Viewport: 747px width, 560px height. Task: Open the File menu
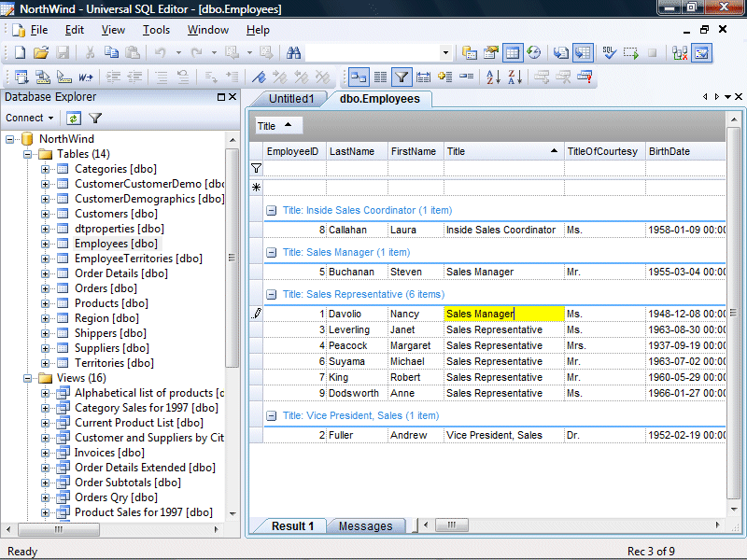pos(39,30)
